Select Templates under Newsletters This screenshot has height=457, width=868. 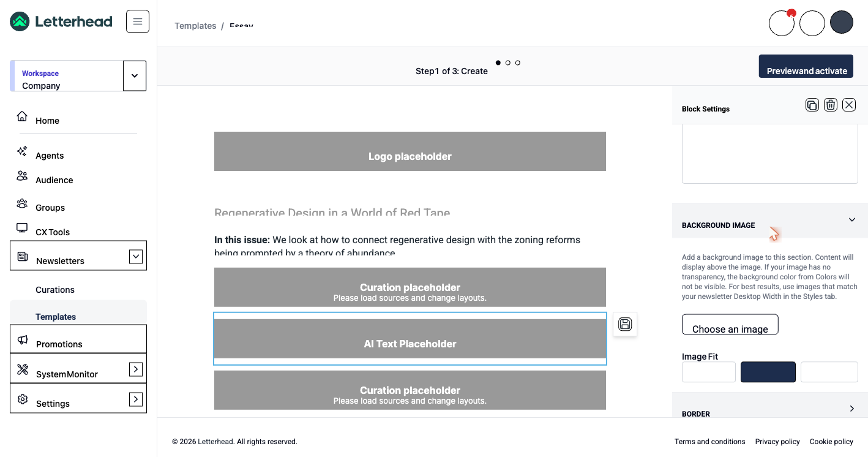coord(78,312)
